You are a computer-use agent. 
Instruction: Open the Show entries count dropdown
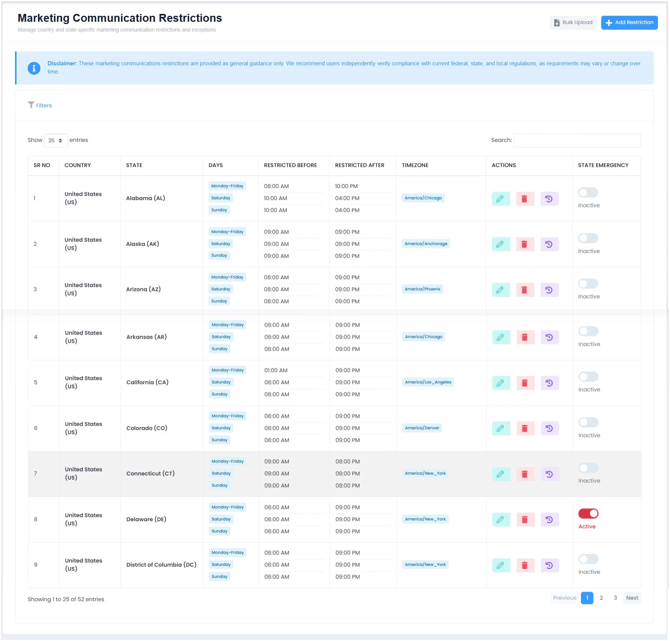(x=56, y=140)
